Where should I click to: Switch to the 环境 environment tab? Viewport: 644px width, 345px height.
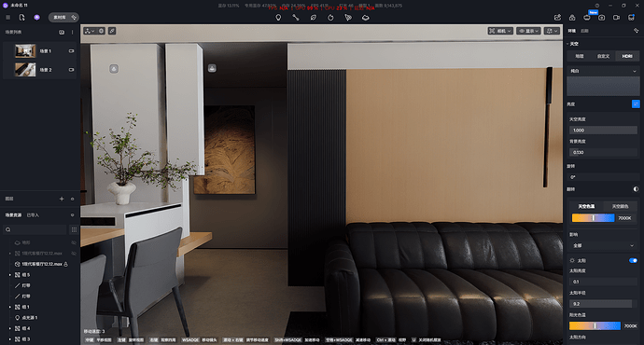coord(572,31)
